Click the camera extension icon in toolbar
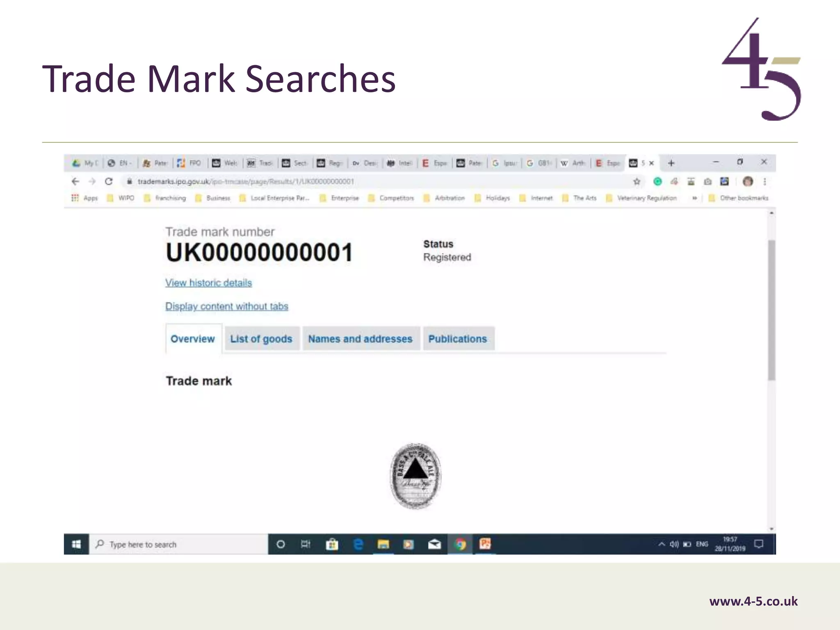Viewport: 840px width, 630px height. pyautogui.click(x=708, y=181)
